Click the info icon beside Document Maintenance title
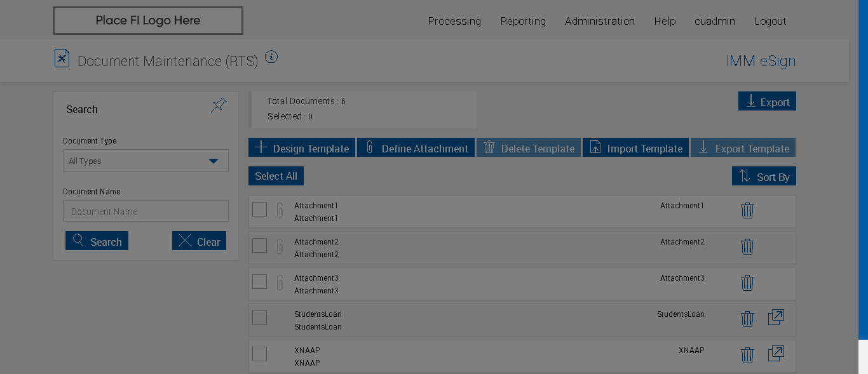 coord(271,57)
